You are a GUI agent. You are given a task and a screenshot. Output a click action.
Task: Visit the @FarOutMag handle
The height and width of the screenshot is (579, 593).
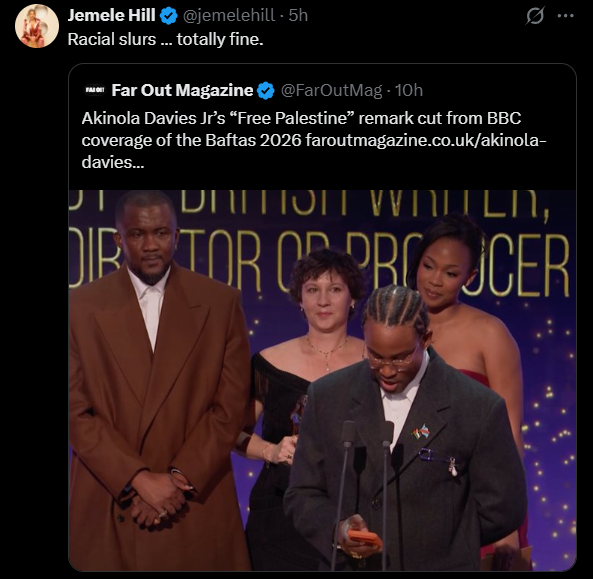pyautogui.click(x=331, y=90)
